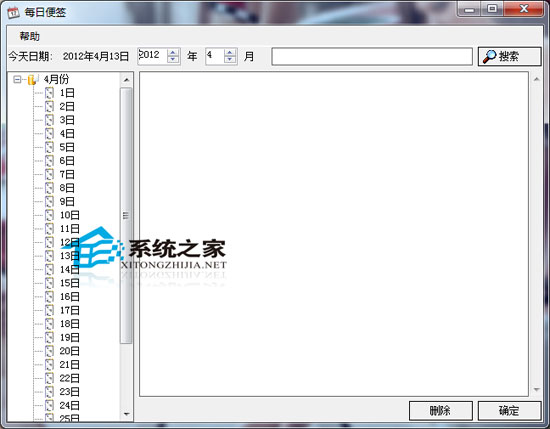
Task: Click the note icon beside 1日
Action: coord(49,93)
